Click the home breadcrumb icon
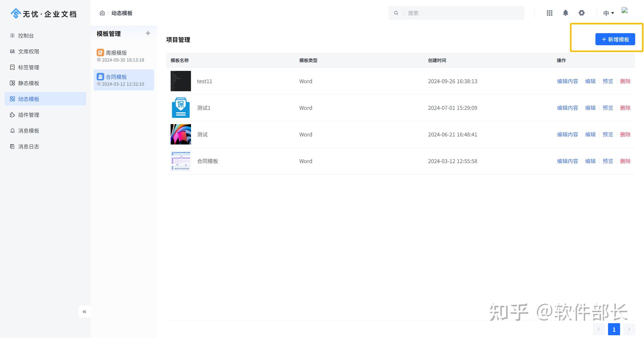Viewport: 644px width, 338px height. (x=102, y=13)
